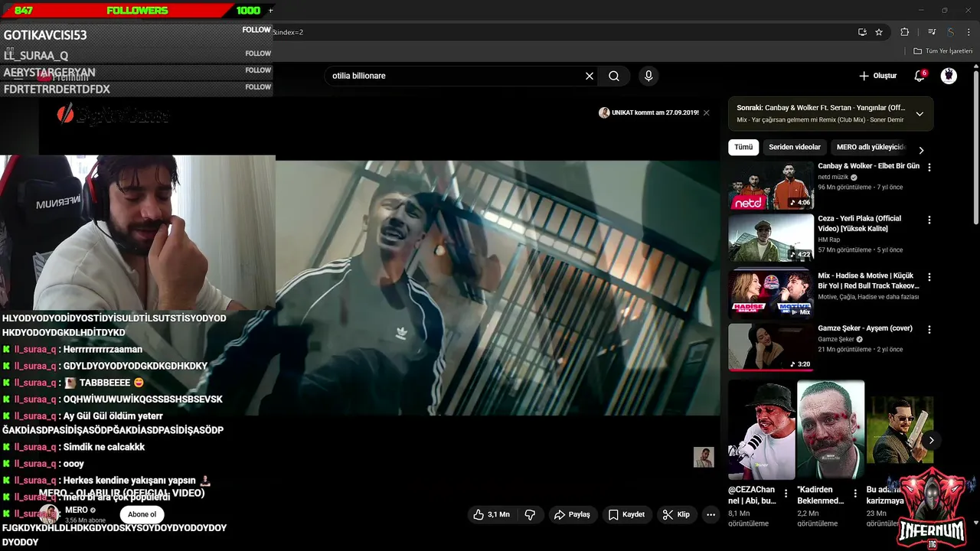The width and height of the screenshot is (980, 551).
Task: Click the Paylaş share button
Action: 572,514
